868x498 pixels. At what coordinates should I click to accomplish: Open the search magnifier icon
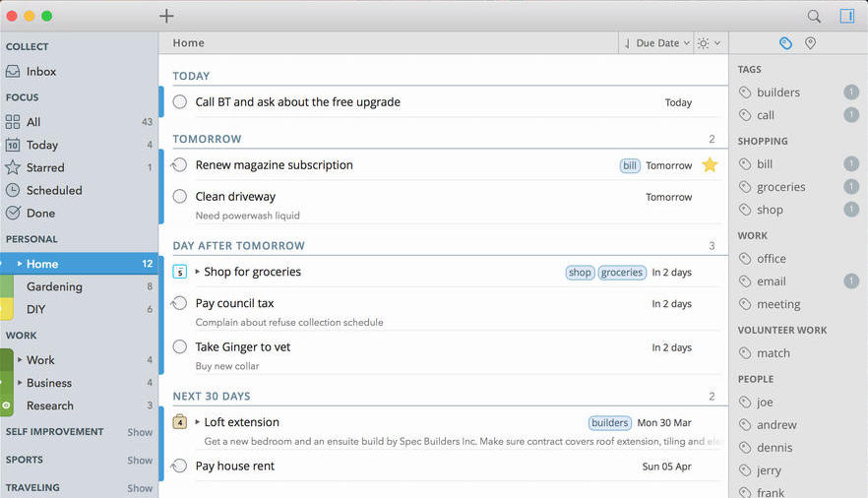pyautogui.click(x=814, y=16)
